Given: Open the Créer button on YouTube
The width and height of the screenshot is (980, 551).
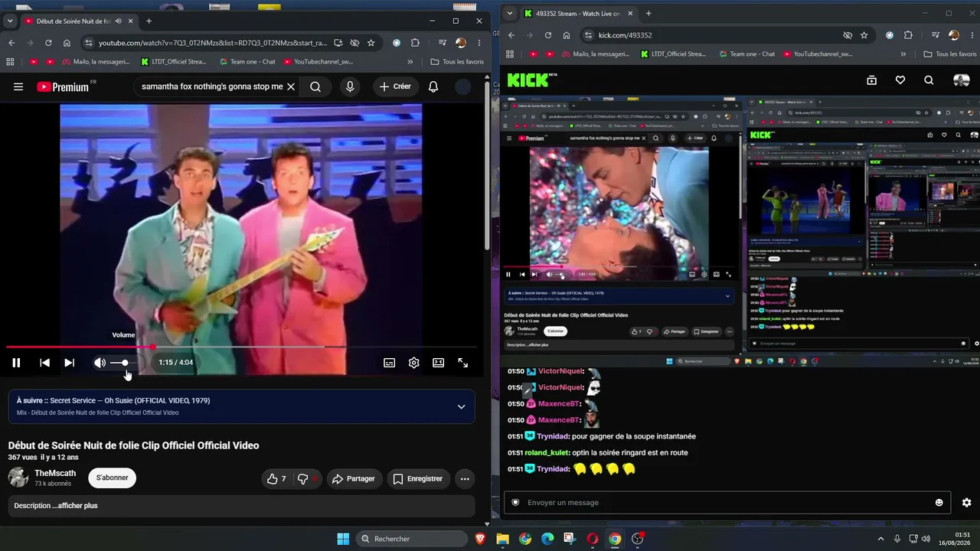Looking at the screenshot, I should pyautogui.click(x=396, y=86).
